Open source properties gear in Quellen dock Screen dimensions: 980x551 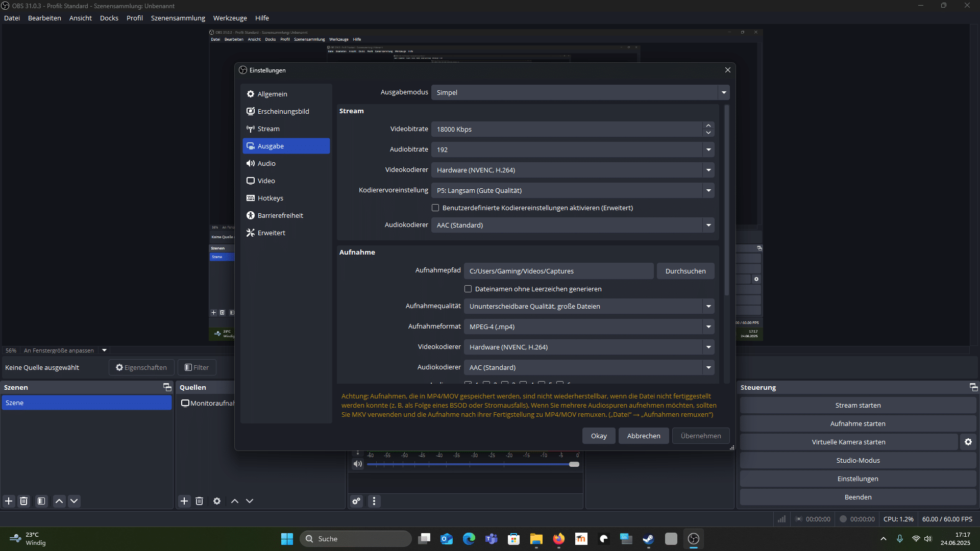click(x=217, y=501)
